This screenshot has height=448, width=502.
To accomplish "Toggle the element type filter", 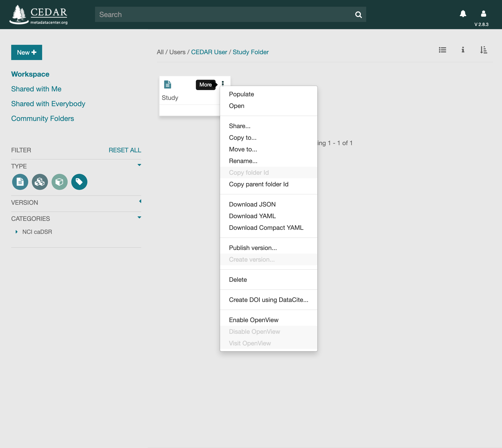I will (x=40, y=182).
